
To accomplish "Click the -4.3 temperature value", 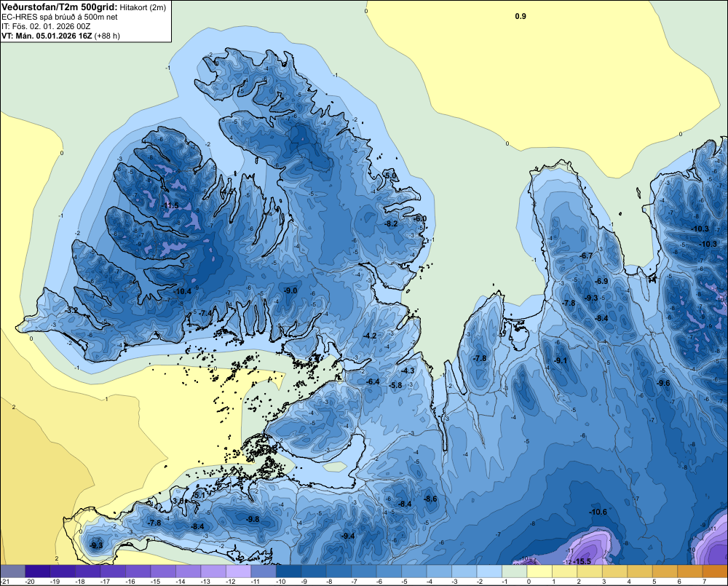I will [408, 371].
